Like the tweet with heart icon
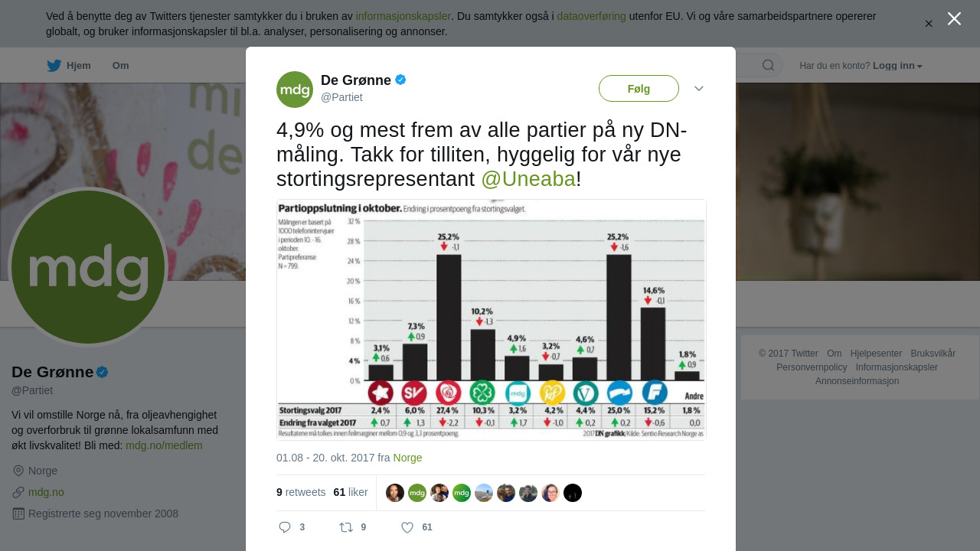The image size is (980, 551). [407, 527]
